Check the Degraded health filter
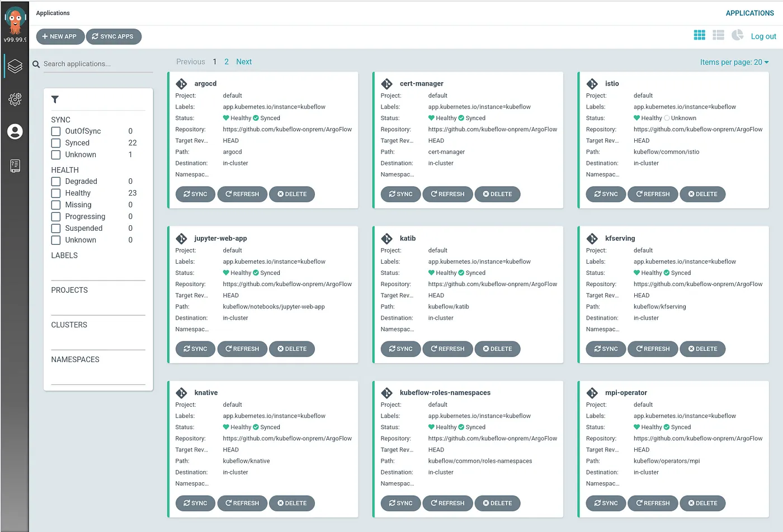The height and width of the screenshot is (532, 783). click(x=56, y=182)
